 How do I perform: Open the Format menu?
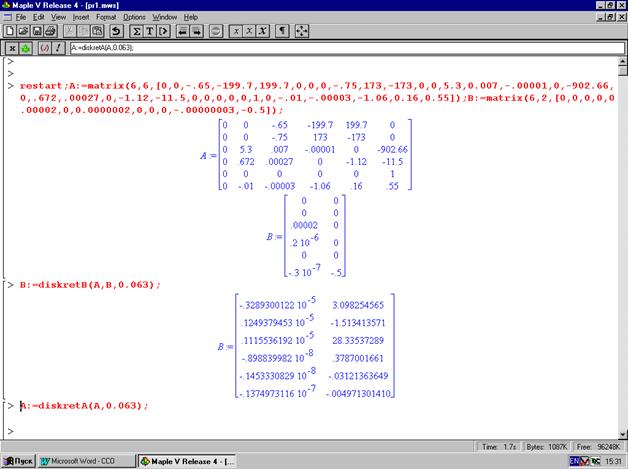[x=106, y=17]
